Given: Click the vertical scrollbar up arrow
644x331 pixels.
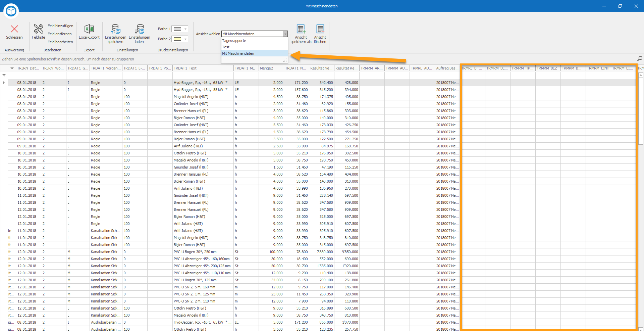Looking at the screenshot, I should point(641,76).
